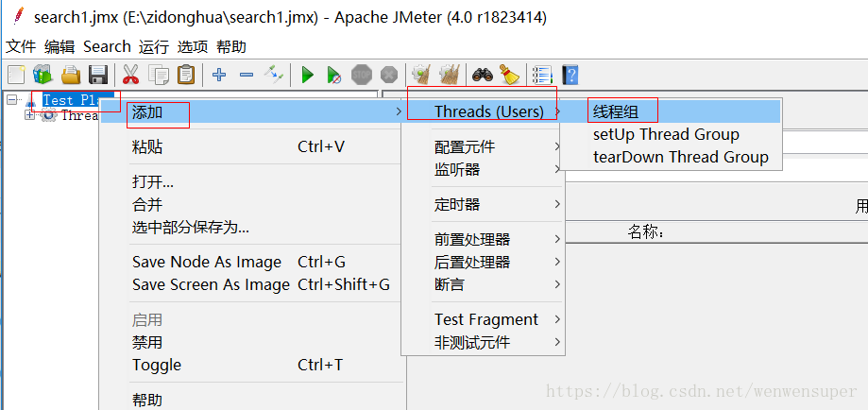Open the Function Helper list icon
The width and height of the screenshot is (868, 410).
(542, 75)
